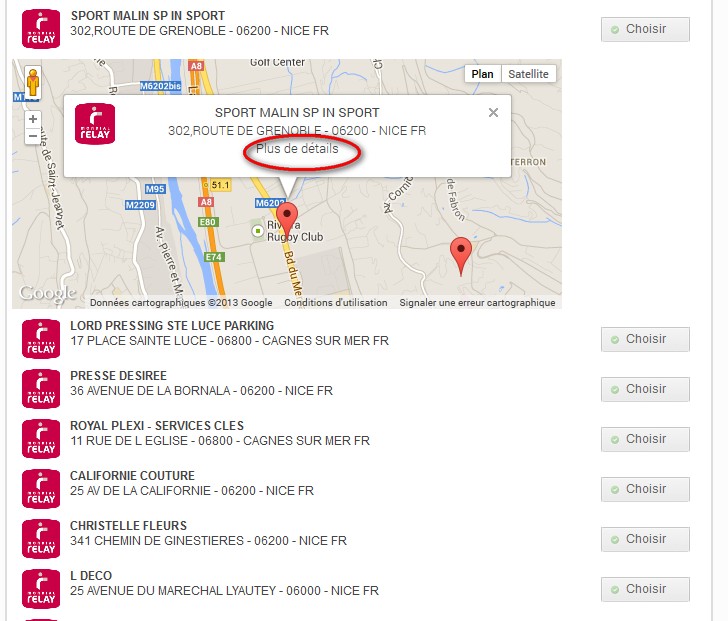Click address 25 AV DE LA CALIFORNIE
Screen dimensions: 728x621
(x=192, y=491)
